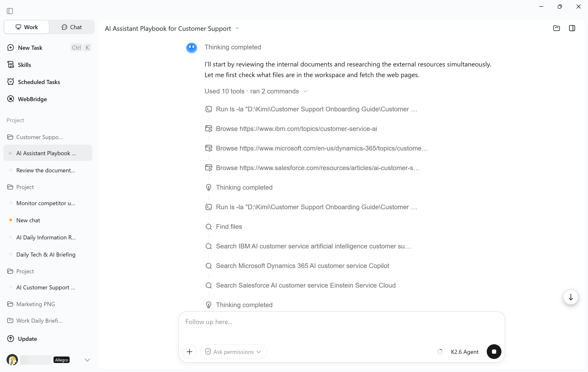Viewport: 588px width, 372px height.
Task: Open the Work Daily Briefi... project
Action: tap(48, 321)
